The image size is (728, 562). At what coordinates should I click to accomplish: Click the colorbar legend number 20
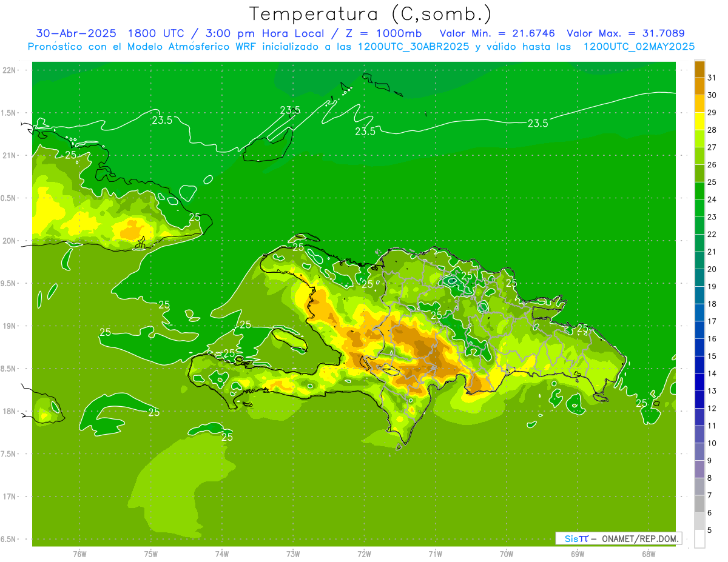point(712,269)
